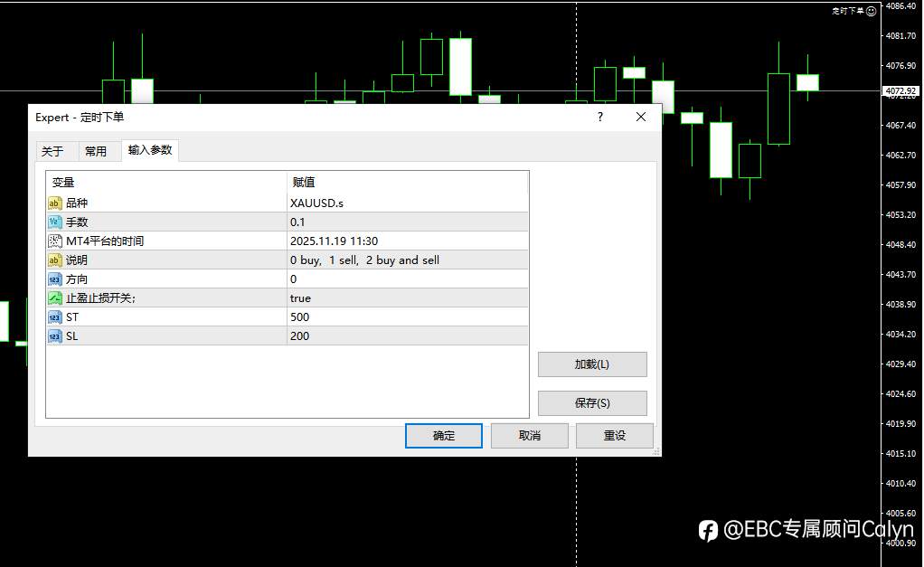924x567 pixels.
Task: Load a preset with 加载(L)
Action: 592,364
